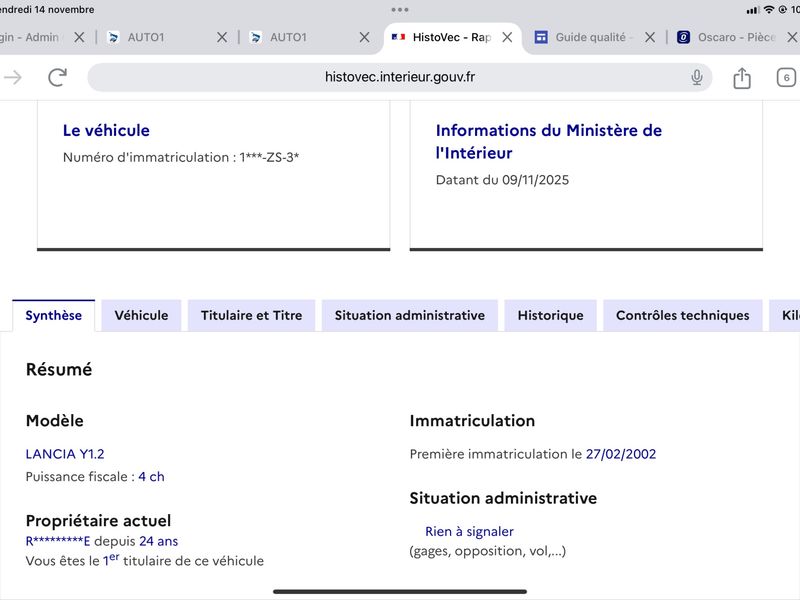
Task: Click the Résumé heading
Action: (x=59, y=369)
